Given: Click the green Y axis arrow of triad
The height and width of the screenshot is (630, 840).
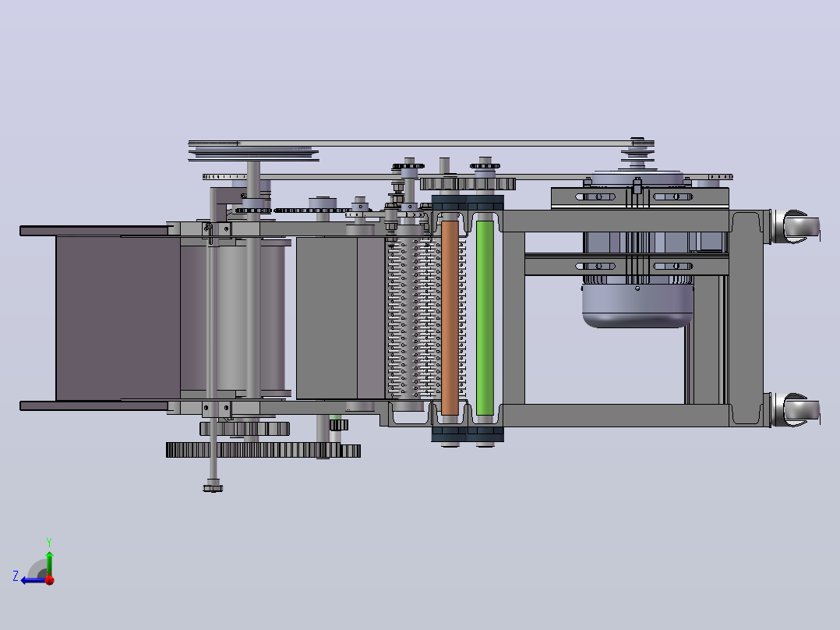Looking at the screenshot, I should [49, 563].
